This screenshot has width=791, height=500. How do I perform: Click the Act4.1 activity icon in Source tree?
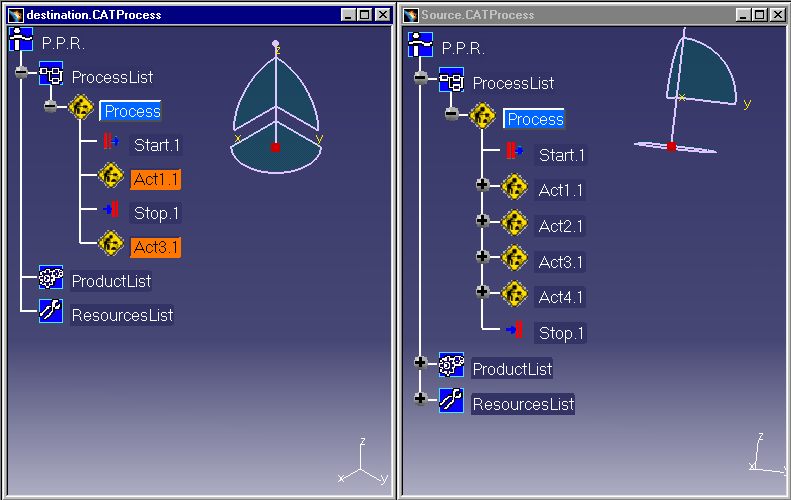coord(514,296)
